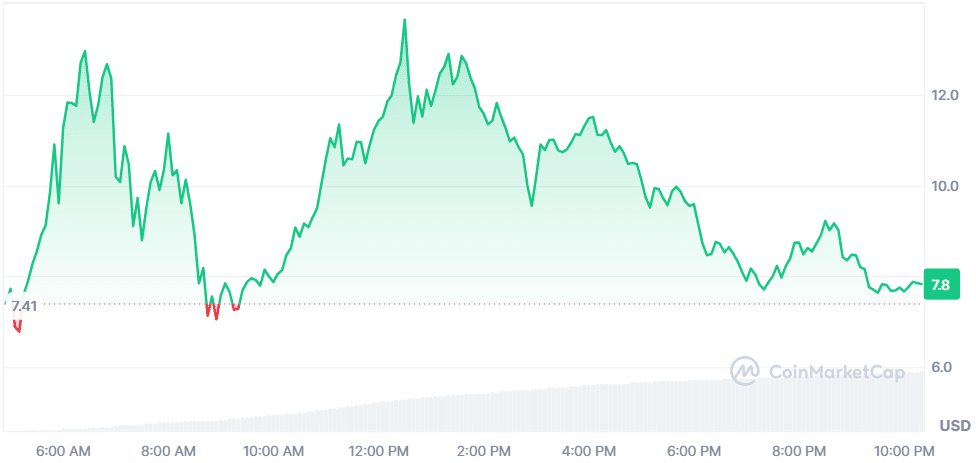Click the CoinMarketCap watermark text
This screenshot has height=463, width=976.
point(836,372)
